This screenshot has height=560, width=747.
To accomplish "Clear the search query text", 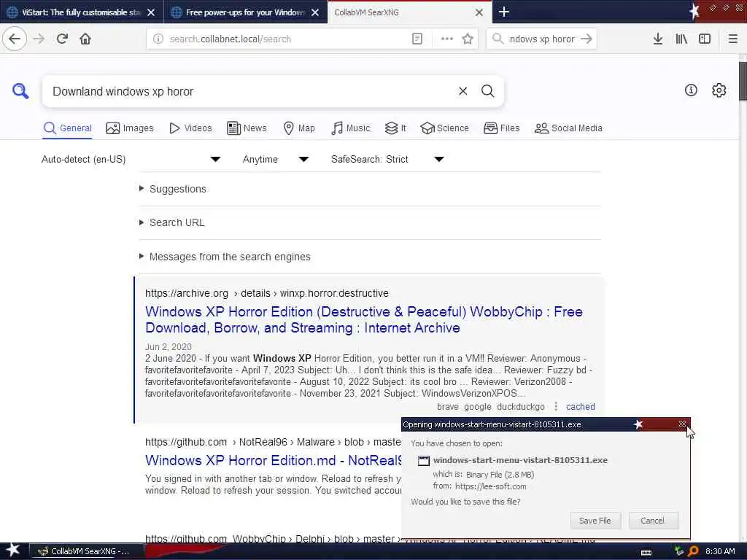I will [462, 91].
